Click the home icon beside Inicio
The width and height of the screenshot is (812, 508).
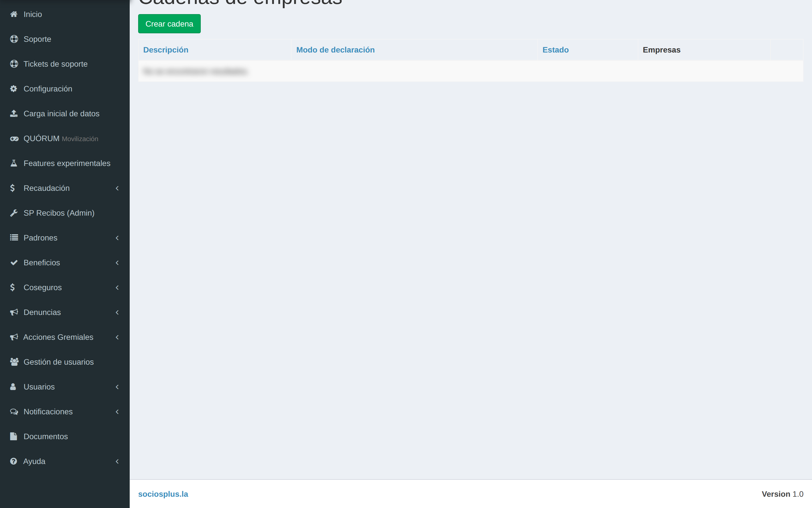coord(14,14)
